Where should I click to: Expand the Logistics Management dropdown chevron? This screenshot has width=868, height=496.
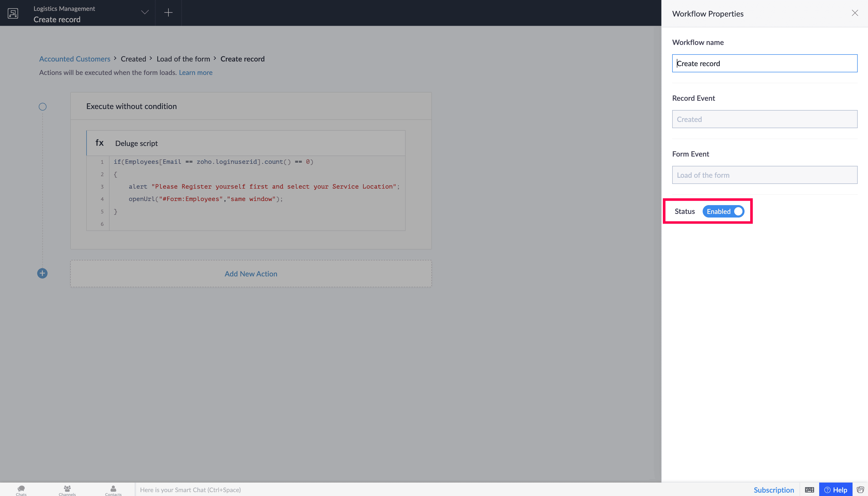[x=145, y=13]
